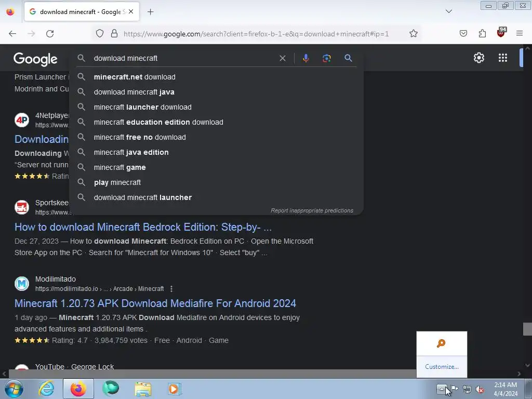Open Firefox application hamburger menu
Viewport: 532px width, 399px height.
pyautogui.click(x=520, y=33)
